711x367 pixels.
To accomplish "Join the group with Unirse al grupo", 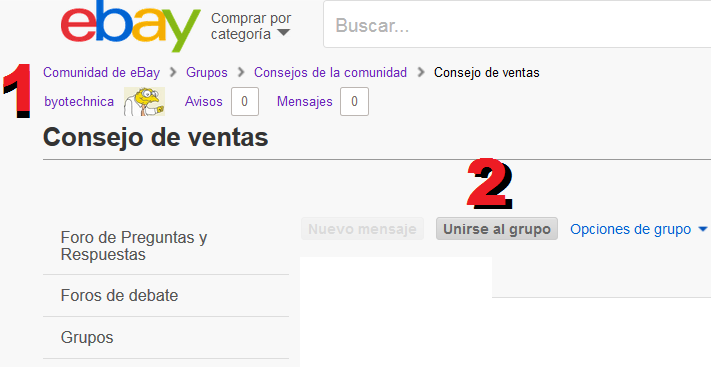I will [497, 229].
